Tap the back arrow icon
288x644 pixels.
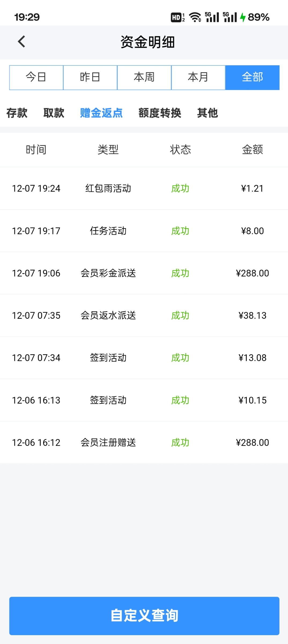21,42
